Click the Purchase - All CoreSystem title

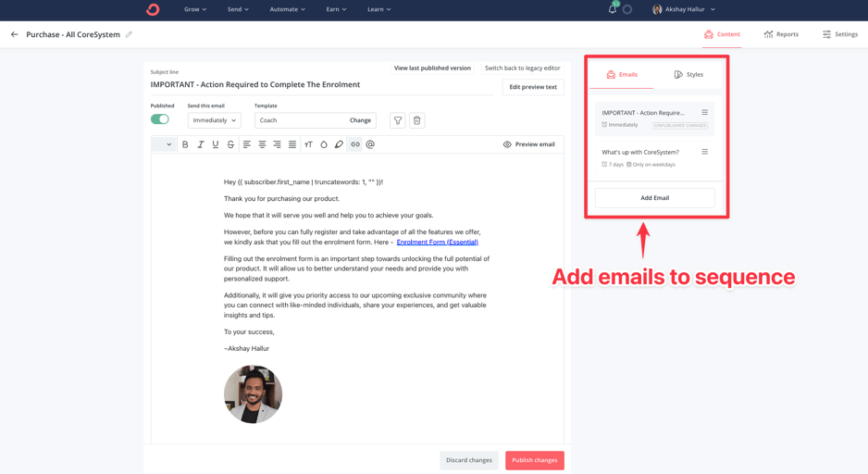(73, 34)
